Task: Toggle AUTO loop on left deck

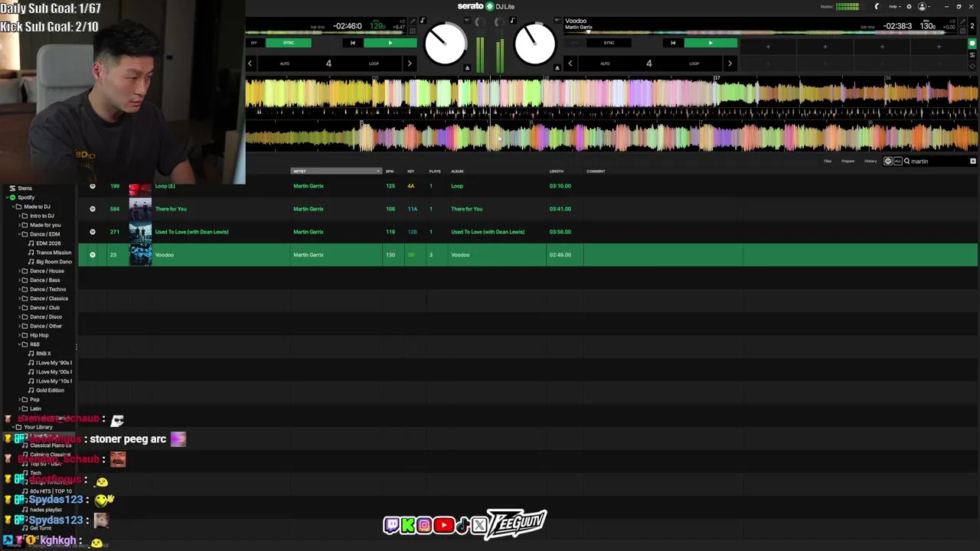Action: click(285, 64)
